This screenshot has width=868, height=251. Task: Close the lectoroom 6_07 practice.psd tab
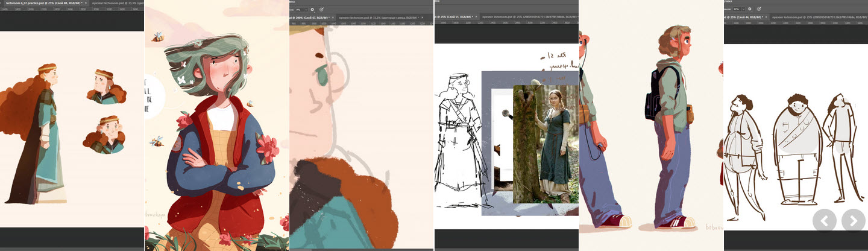pyautogui.click(x=86, y=3)
